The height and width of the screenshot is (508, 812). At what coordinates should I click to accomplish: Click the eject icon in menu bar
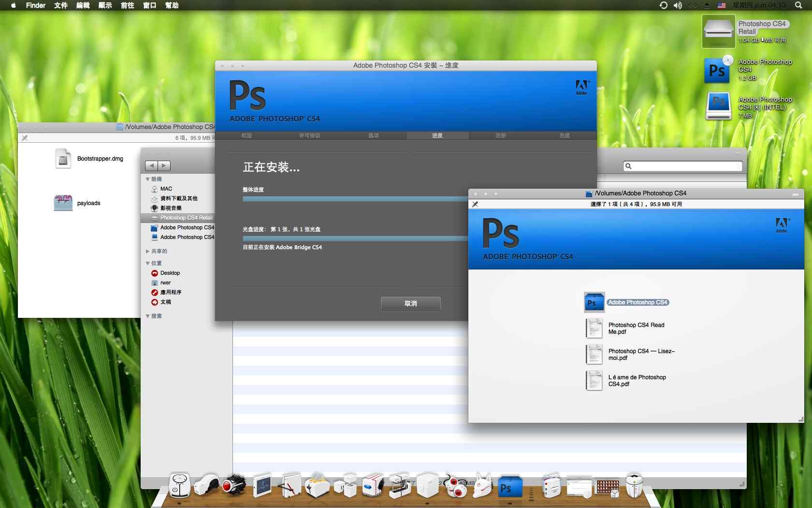[707, 5]
